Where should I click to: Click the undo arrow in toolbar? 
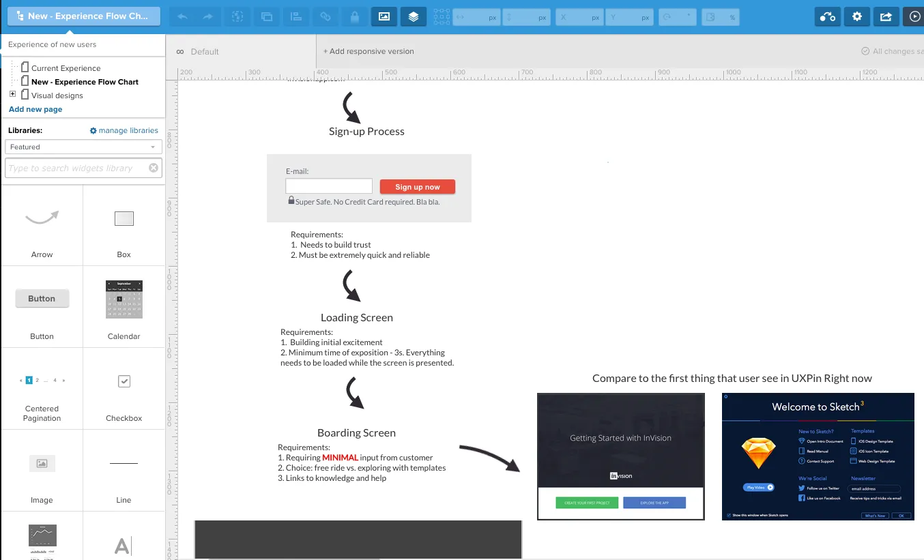183,16
